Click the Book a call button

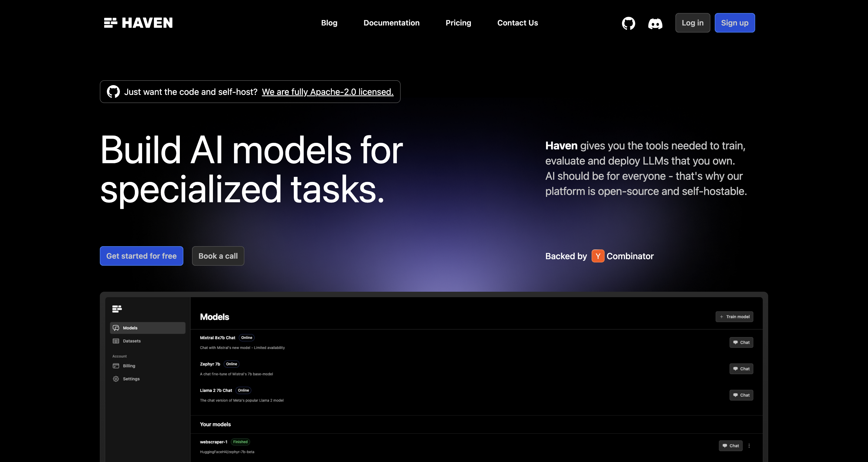218,256
